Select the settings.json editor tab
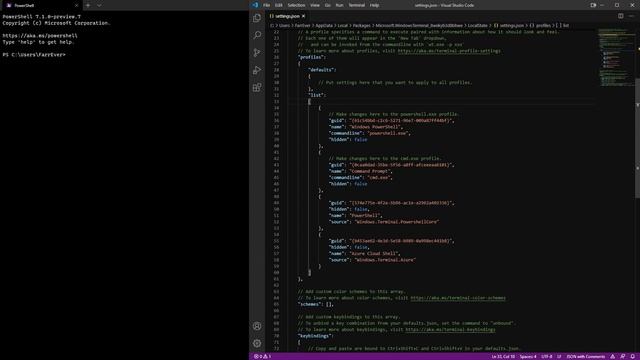 point(287,16)
